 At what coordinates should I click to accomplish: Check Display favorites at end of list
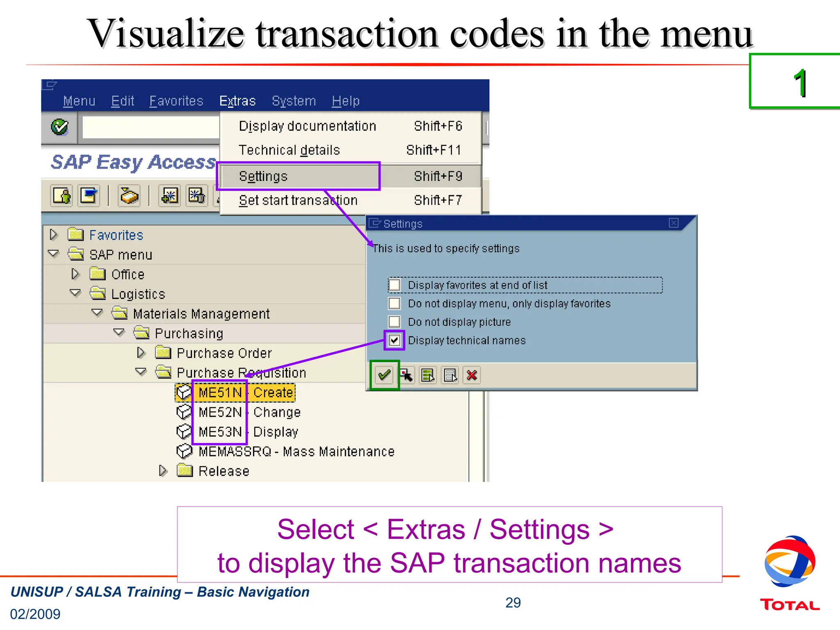point(394,285)
